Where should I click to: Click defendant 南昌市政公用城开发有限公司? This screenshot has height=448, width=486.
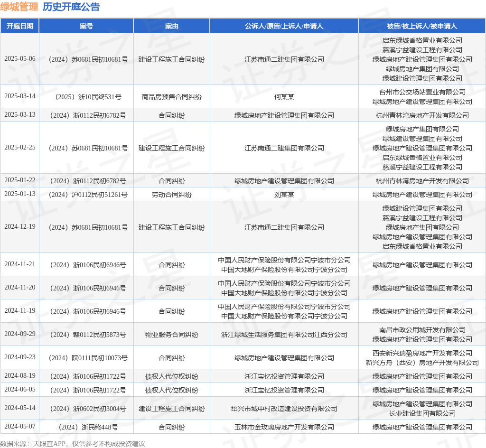[x=422, y=330]
